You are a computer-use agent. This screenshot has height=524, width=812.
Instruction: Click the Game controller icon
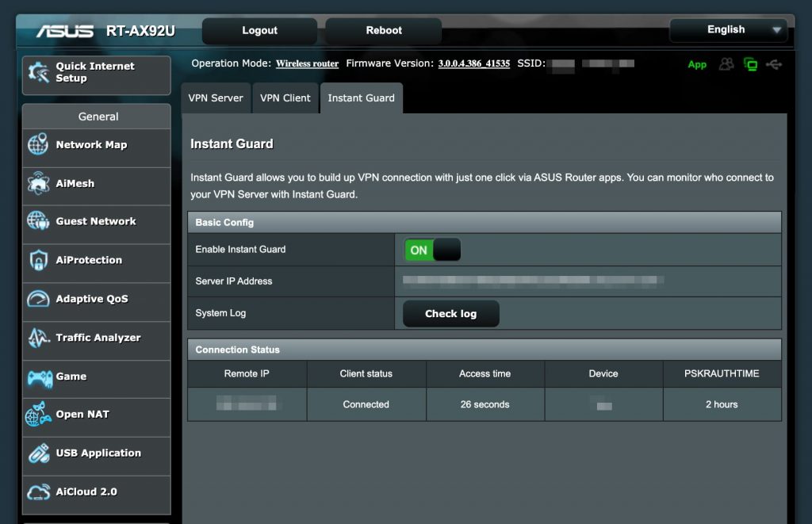pos(40,378)
